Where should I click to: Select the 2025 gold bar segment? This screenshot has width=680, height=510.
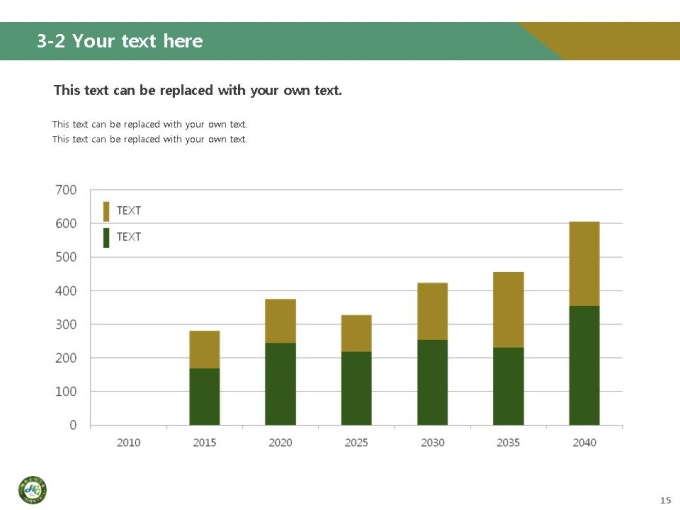[x=356, y=333]
